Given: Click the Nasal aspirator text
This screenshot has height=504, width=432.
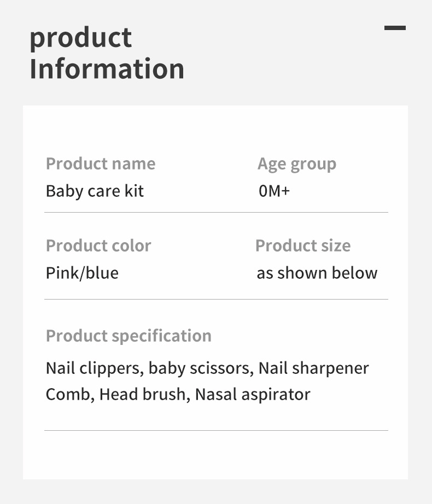Looking at the screenshot, I should tap(253, 394).
